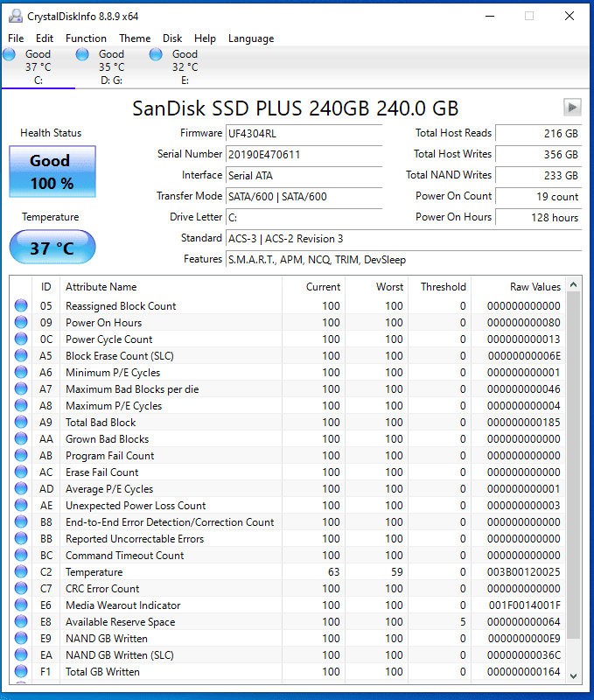Image resolution: width=594 pixels, height=700 pixels.
Task: Switch to the E: drive tab
Action: [x=184, y=67]
